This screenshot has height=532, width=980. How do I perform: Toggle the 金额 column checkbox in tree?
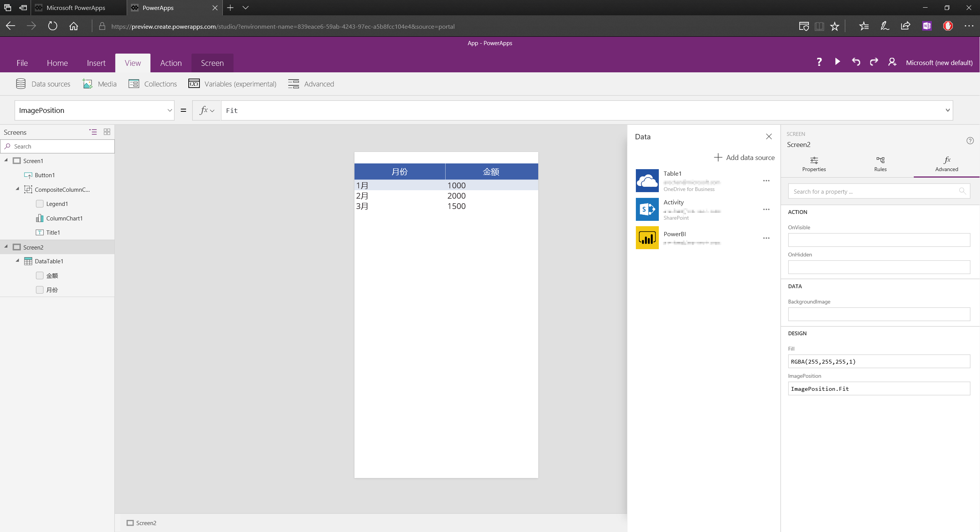point(40,276)
